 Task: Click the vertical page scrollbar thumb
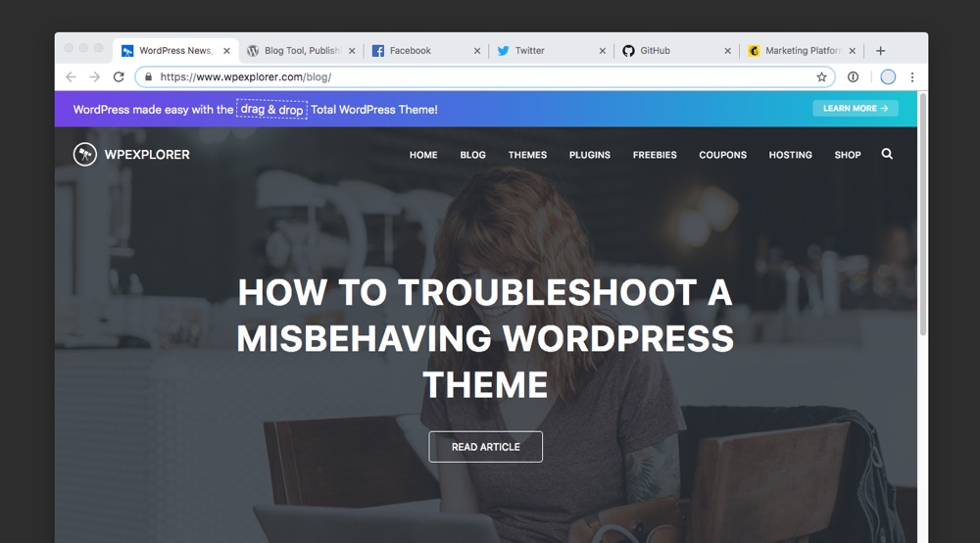click(923, 215)
